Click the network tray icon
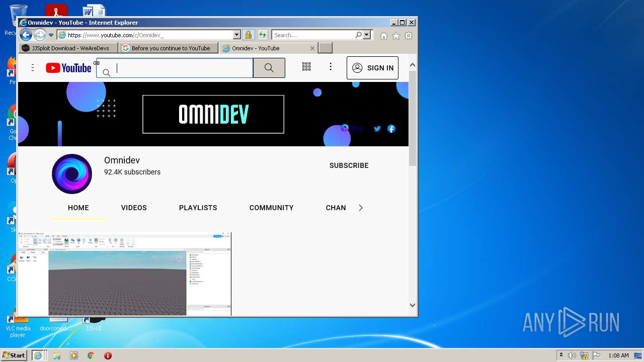Image resolution: width=644 pixels, height=362 pixels. coord(584,355)
